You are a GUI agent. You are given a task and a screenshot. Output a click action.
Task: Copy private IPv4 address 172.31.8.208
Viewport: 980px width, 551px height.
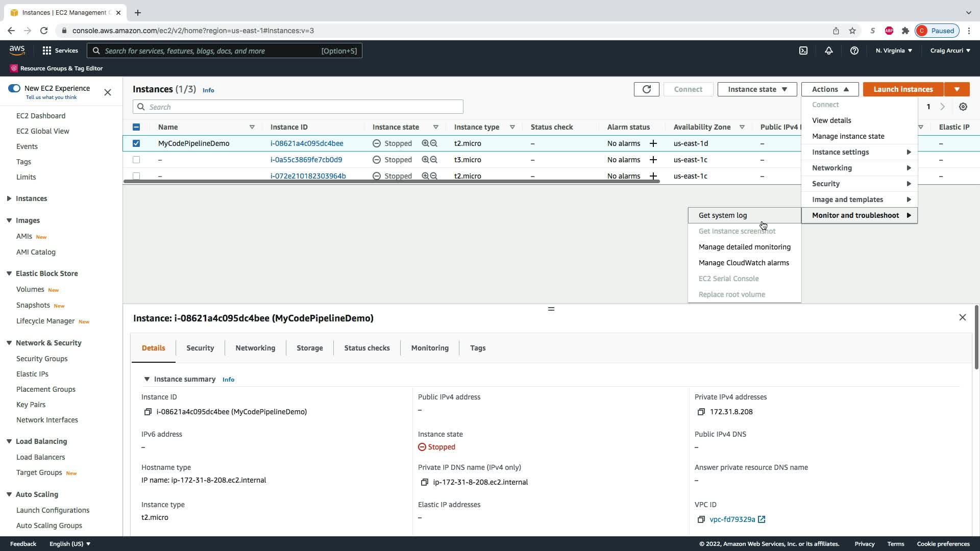coord(701,412)
